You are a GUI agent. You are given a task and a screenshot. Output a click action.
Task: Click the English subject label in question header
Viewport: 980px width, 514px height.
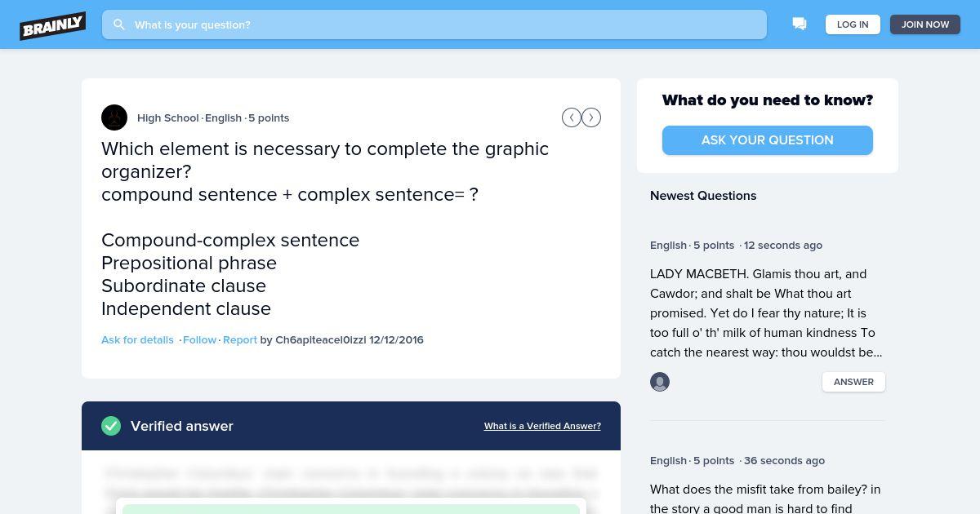[223, 117]
